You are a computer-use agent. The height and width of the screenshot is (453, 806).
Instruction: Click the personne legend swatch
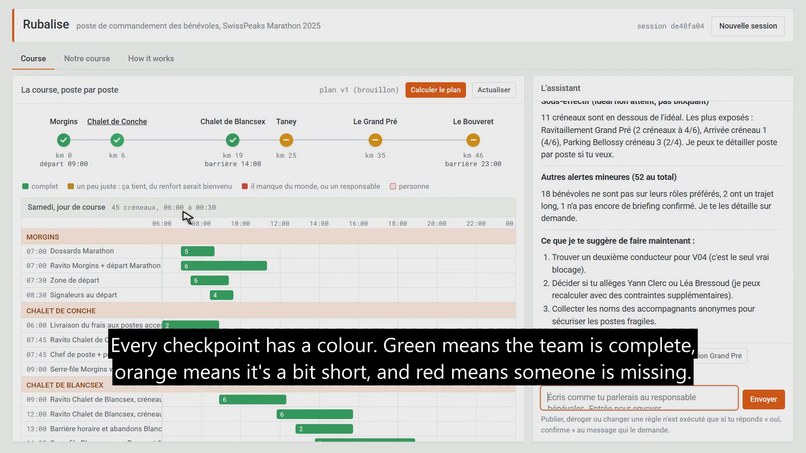point(393,186)
